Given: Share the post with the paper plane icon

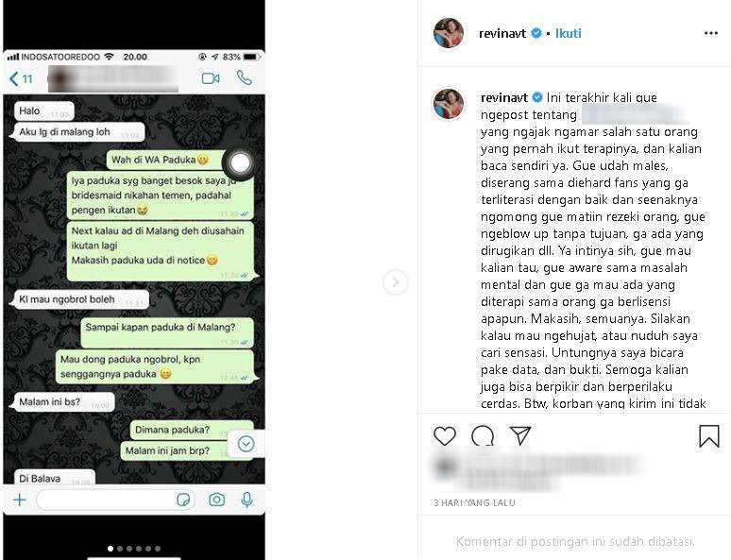Looking at the screenshot, I should tap(520, 435).
